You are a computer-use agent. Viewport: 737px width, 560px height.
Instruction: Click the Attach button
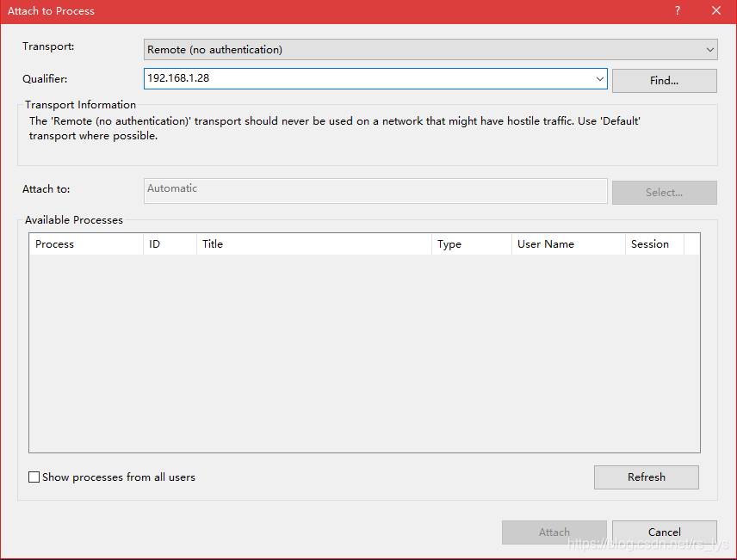(554, 532)
